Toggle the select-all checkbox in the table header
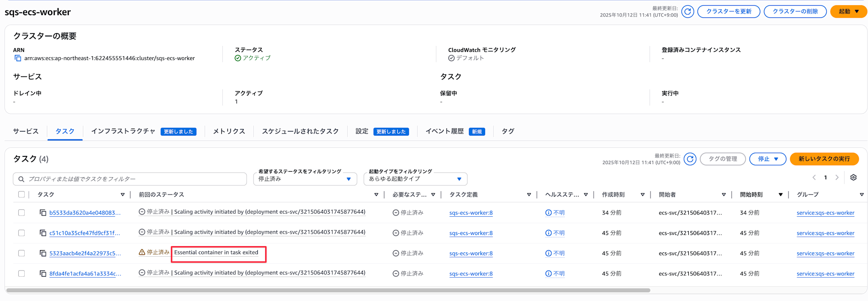868x301 pixels. coord(21,195)
